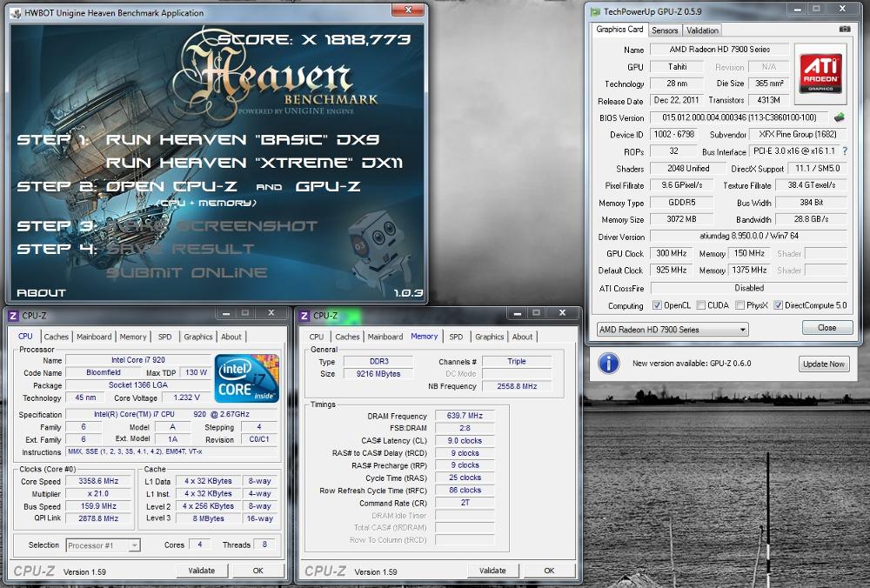Viewport: 870px width, 588px height.
Task: Click CAS# Latency 9.0 clocks value
Action: tap(465, 440)
